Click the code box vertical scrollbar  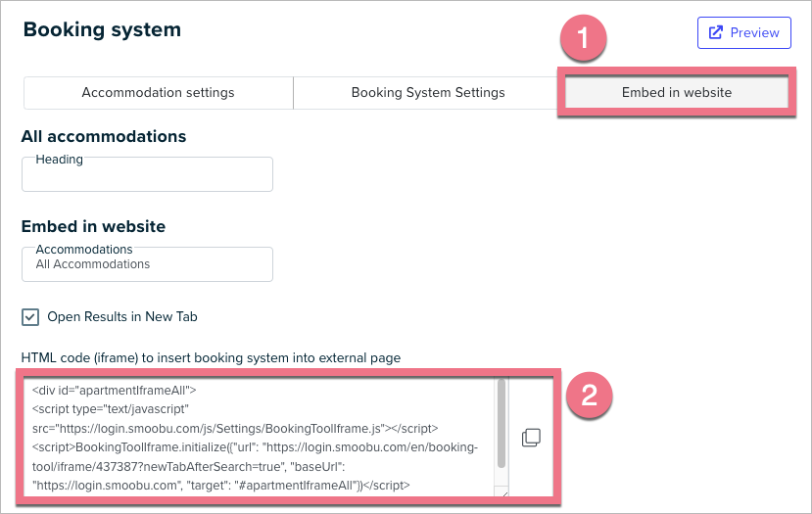pyautogui.click(x=502, y=421)
